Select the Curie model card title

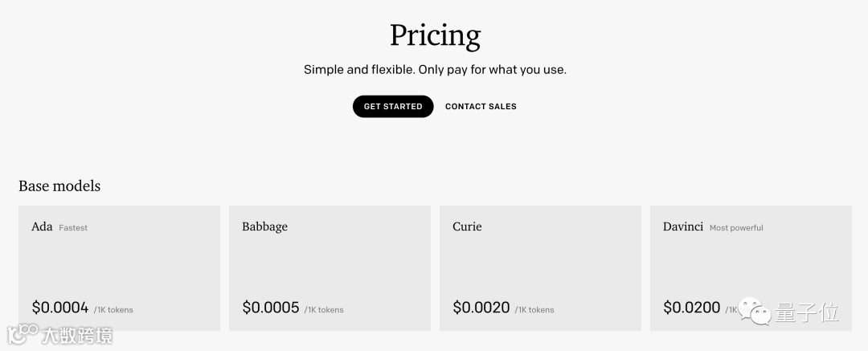(467, 227)
